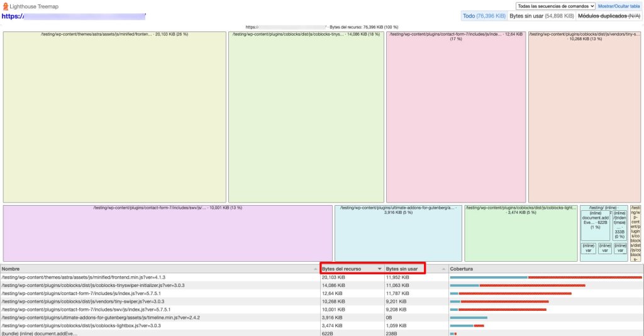Click the coblocks-tinyswiper treemap block (14,086 KiB)
644x336 pixels.
pos(306,117)
